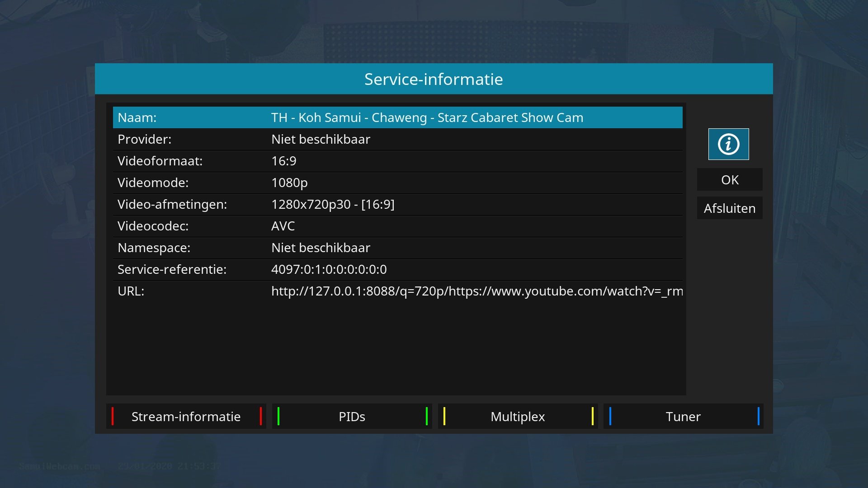Select the Videocodec AVC row

(397, 226)
